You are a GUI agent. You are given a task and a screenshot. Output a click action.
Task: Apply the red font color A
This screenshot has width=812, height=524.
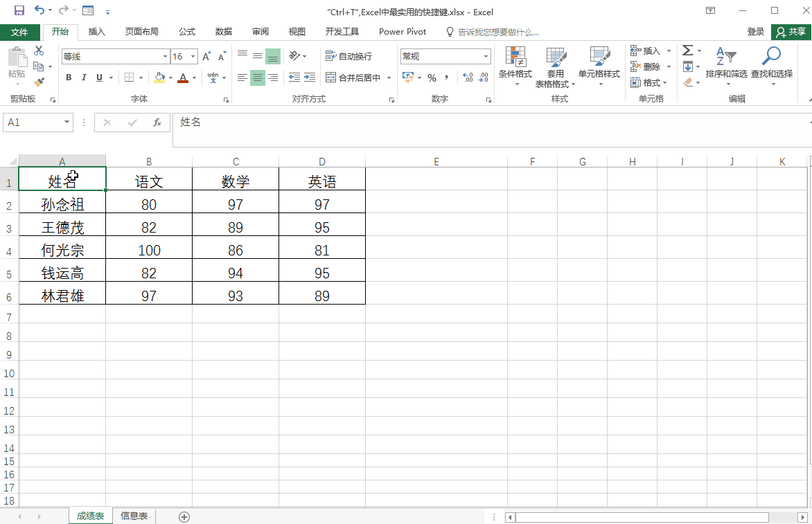[183, 78]
